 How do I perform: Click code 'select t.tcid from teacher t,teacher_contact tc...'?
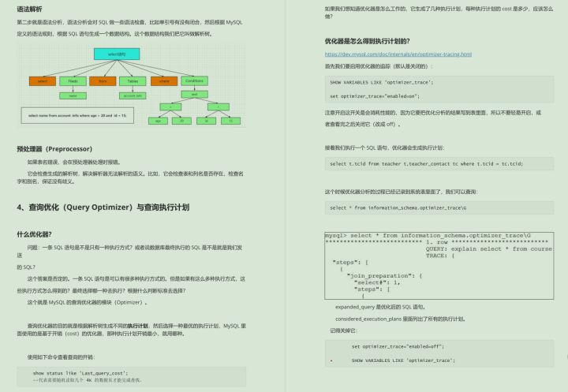pyautogui.click(x=426, y=164)
